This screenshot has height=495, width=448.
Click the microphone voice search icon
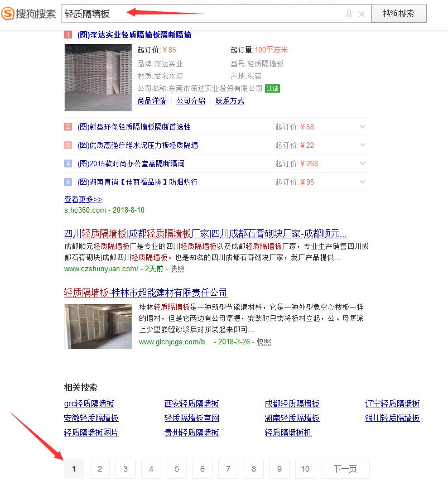pyautogui.click(x=349, y=14)
